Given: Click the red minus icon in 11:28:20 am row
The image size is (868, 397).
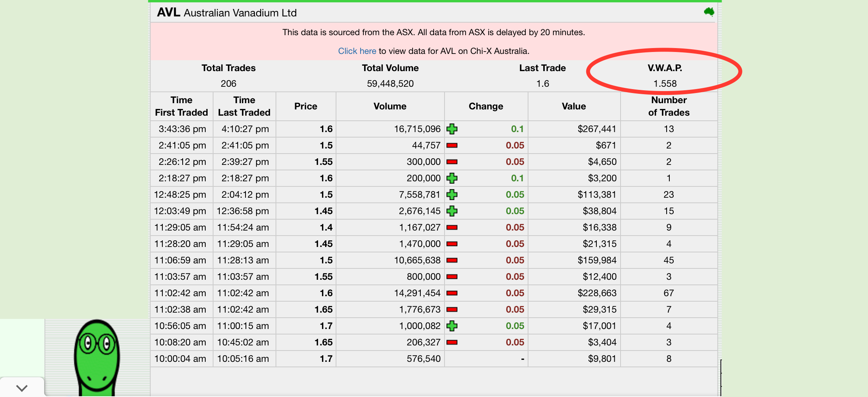Looking at the screenshot, I should tap(452, 244).
